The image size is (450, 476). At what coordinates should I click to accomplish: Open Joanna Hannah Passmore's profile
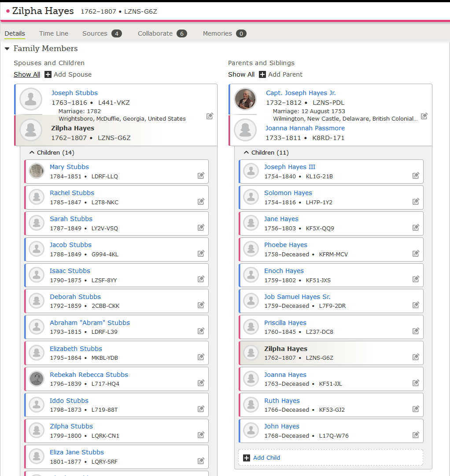(305, 128)
